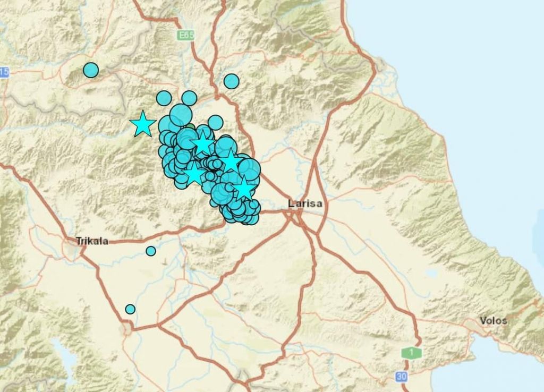Click the right circle of the pair above the cluster
This screenshot has width=544, height=392.
pyautogui.click(x=189, y=98)
